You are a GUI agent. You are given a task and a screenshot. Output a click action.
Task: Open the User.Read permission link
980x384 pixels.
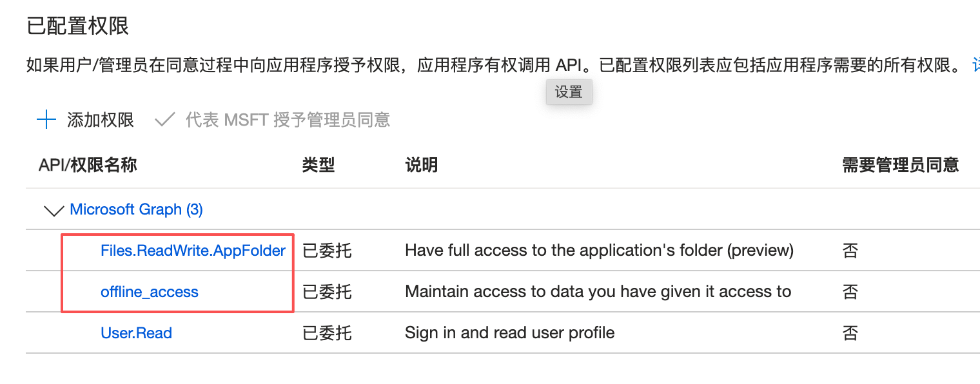pos(136,333)
